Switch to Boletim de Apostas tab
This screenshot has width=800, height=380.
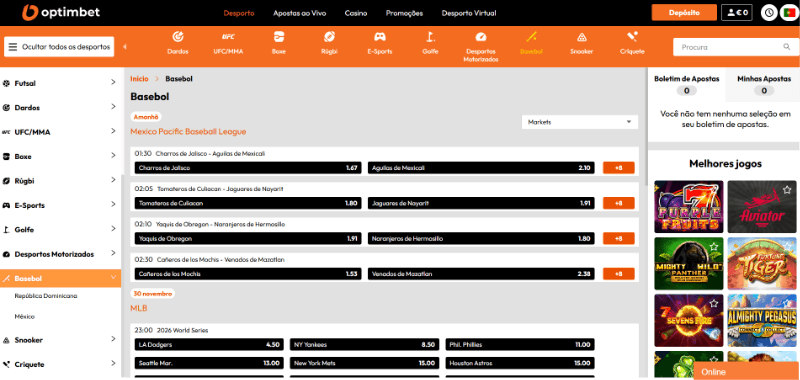[687, 85]
